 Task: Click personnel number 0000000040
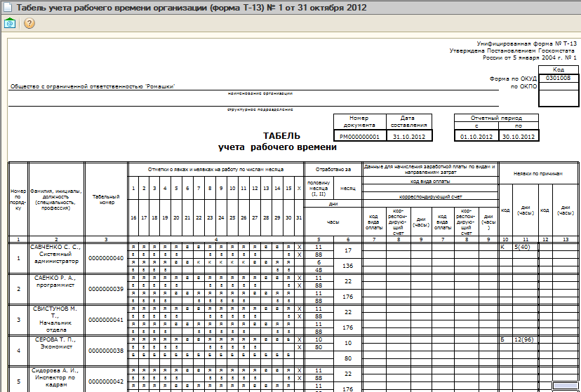click(x=106, y=258)
